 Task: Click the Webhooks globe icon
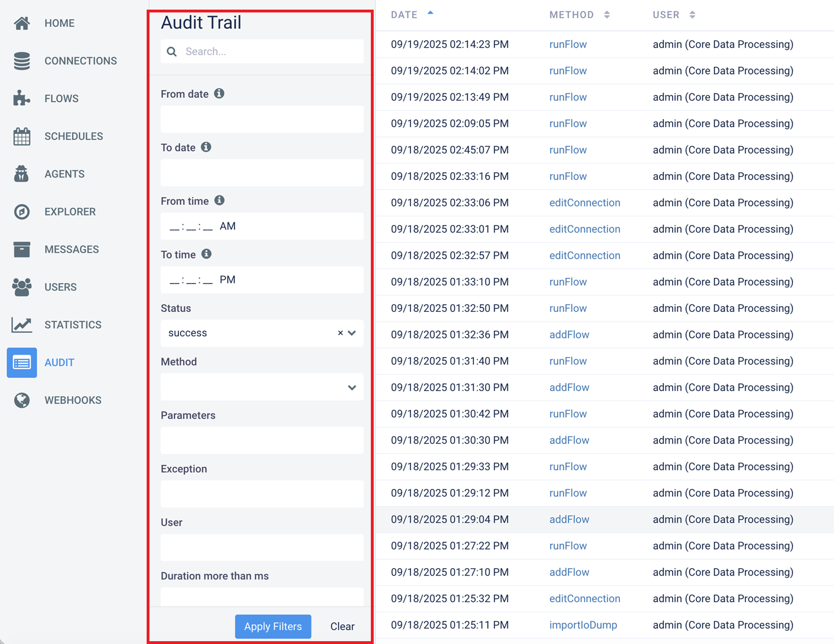coord(22,400)
